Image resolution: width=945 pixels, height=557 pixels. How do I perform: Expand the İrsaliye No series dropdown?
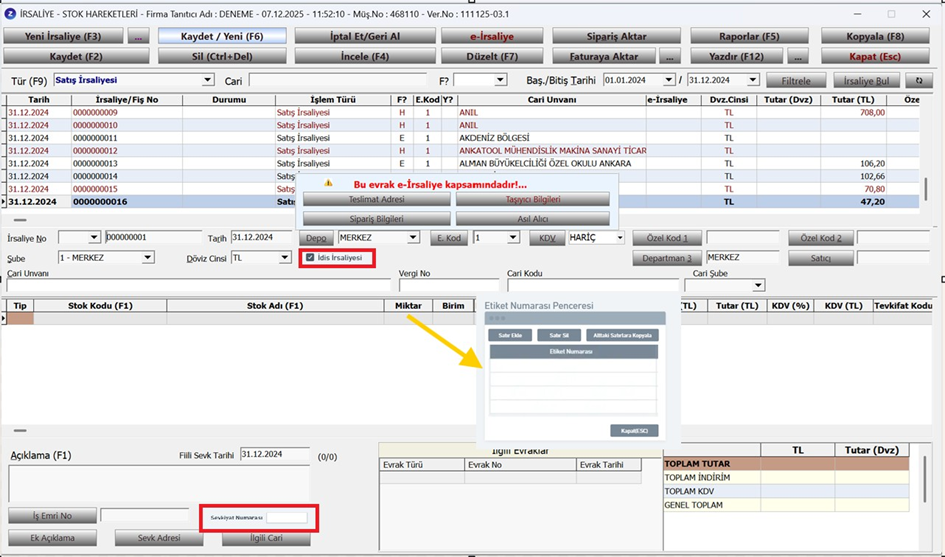pos(94,238)
